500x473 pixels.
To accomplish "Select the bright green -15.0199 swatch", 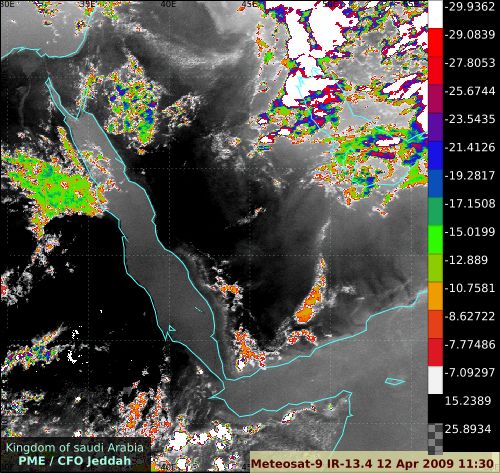I will pos(435,240).
